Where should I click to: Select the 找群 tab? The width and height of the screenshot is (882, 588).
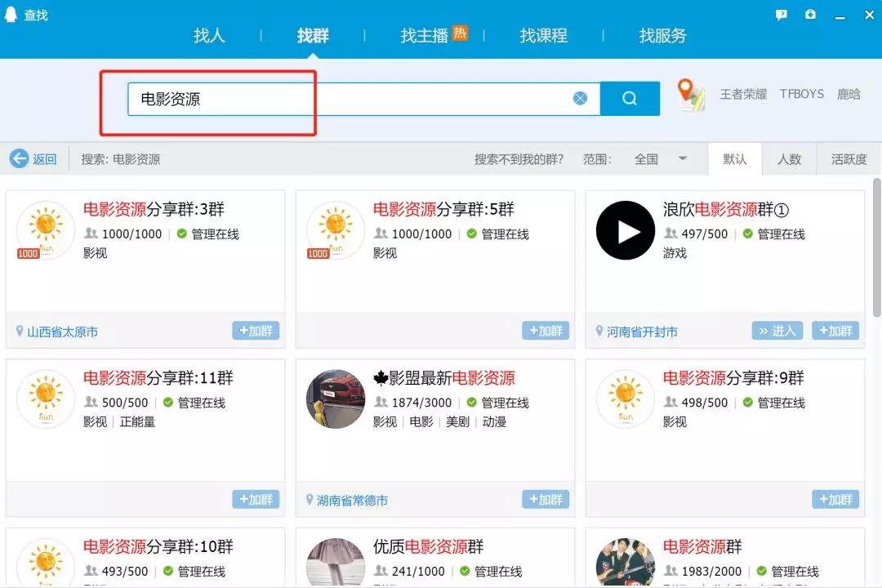click(x=313, y=35)
